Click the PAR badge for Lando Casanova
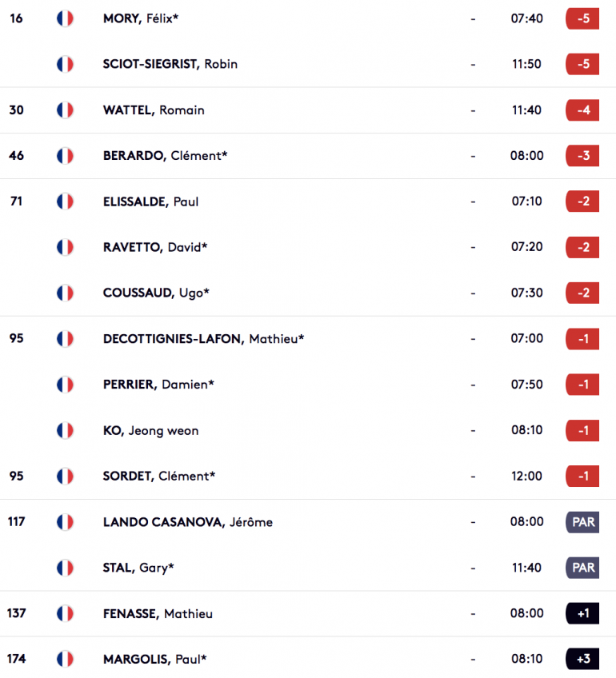 tap(582, 522)
